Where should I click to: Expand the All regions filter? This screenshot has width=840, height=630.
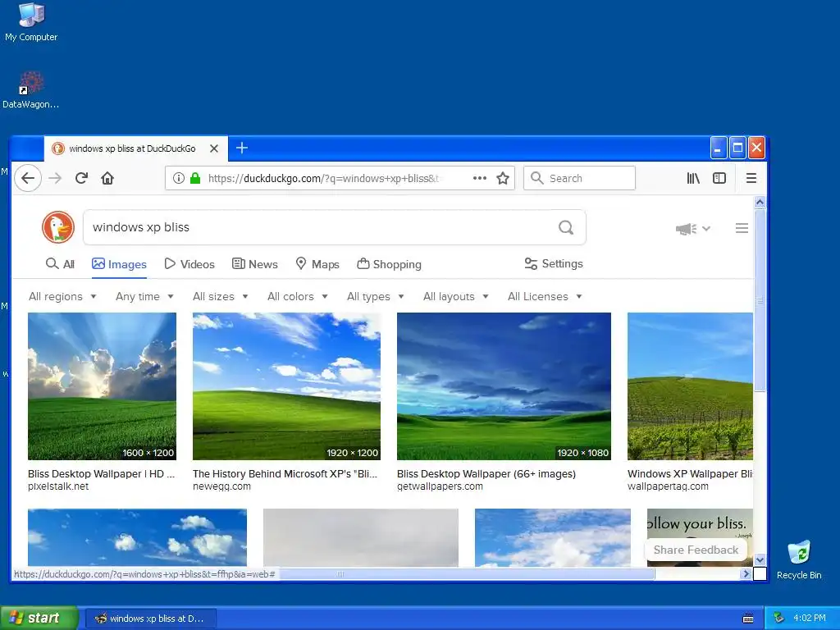62,296
